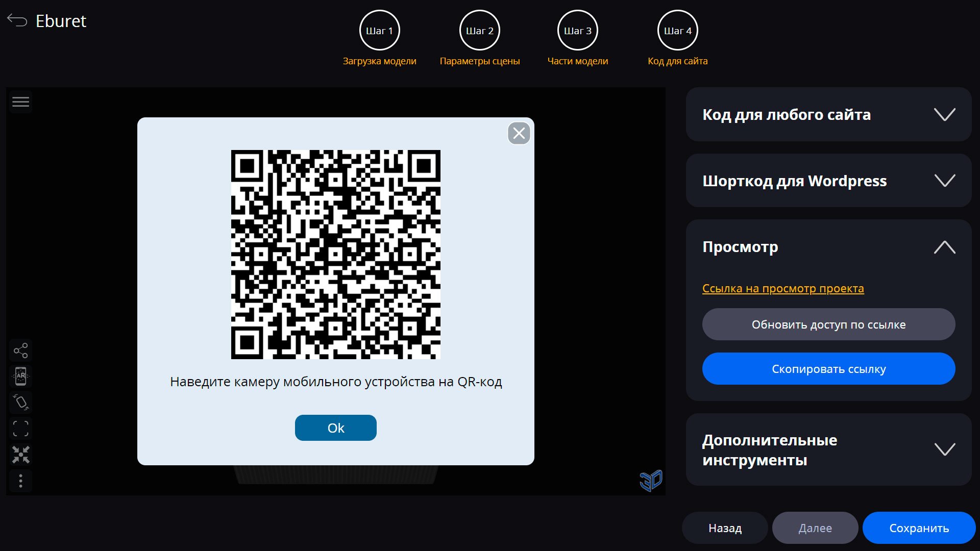Open the Ссылка на просмотр проекта link
Viewport: 980px width, 551px height.
click(782, 288)
